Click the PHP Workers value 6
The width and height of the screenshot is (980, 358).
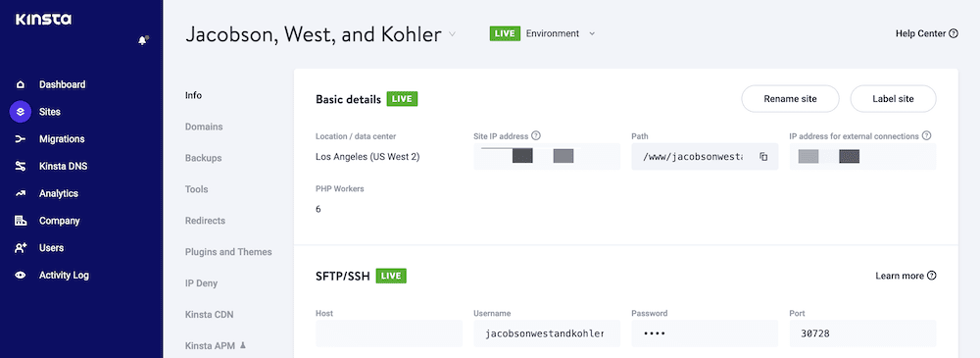[318, 209]
